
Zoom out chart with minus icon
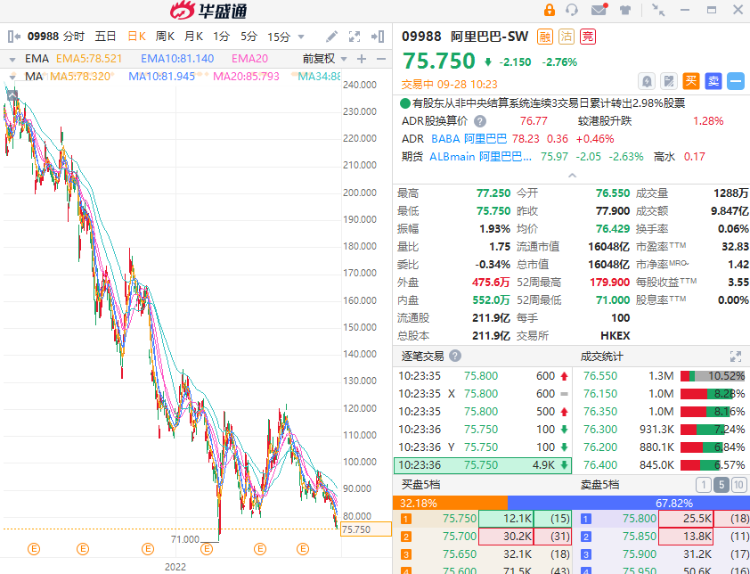pos(381,59)
